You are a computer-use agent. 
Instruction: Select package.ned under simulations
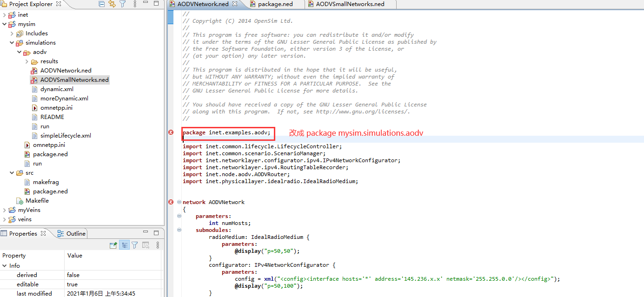(x=50, y=154)
